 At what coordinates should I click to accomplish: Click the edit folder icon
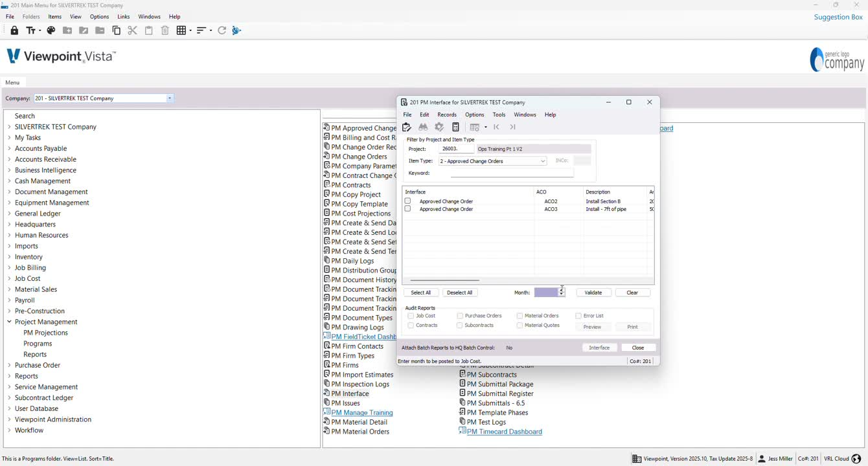tap(84, 30)
